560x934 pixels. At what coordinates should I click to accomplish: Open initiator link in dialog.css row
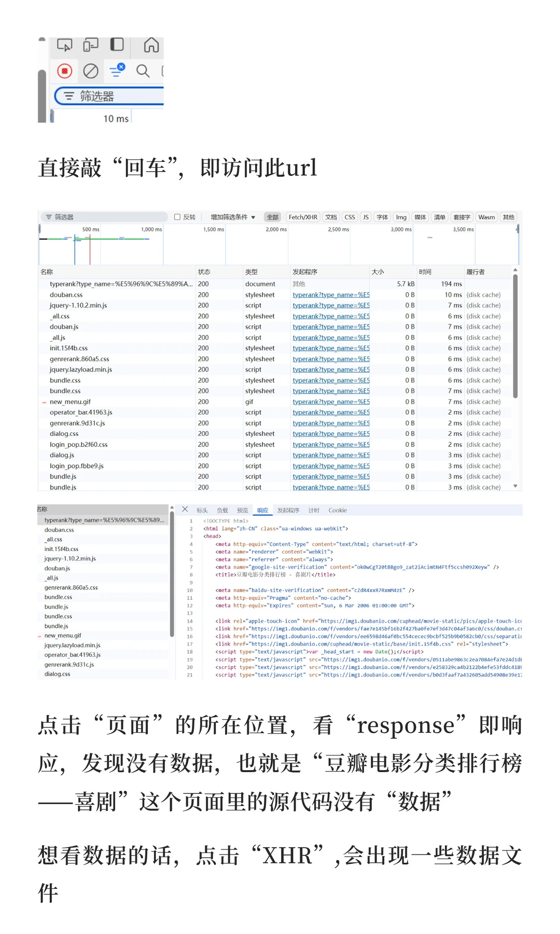pos(331,434)
